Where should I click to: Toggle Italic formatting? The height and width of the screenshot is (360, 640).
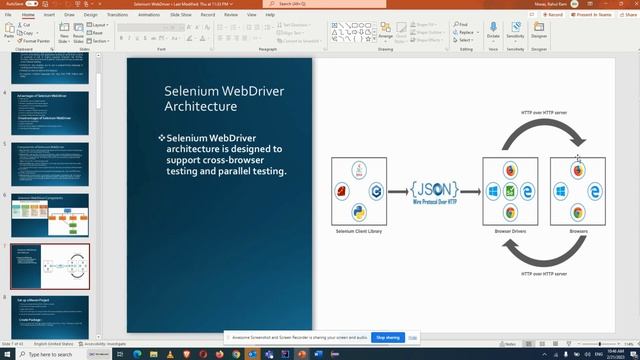point(129,38)
